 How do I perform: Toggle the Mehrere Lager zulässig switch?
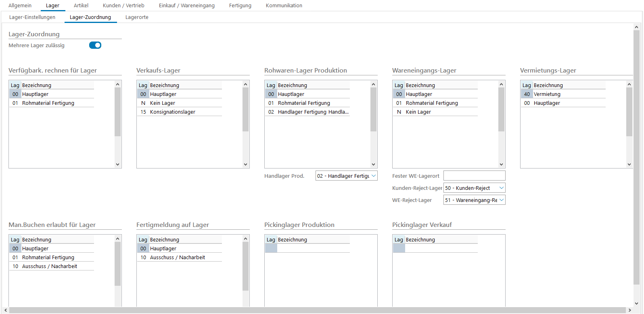(95, 45)
